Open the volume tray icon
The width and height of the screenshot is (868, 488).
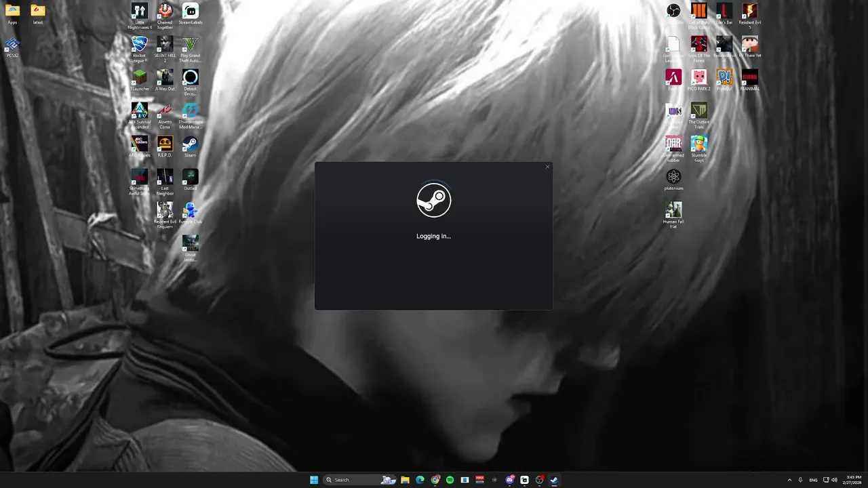tap(834, 480)
